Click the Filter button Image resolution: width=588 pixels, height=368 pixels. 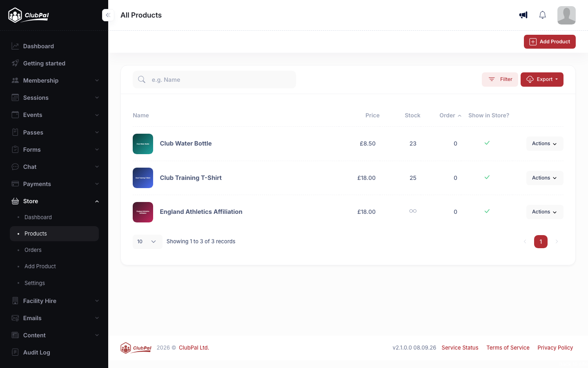coord(500,79)
